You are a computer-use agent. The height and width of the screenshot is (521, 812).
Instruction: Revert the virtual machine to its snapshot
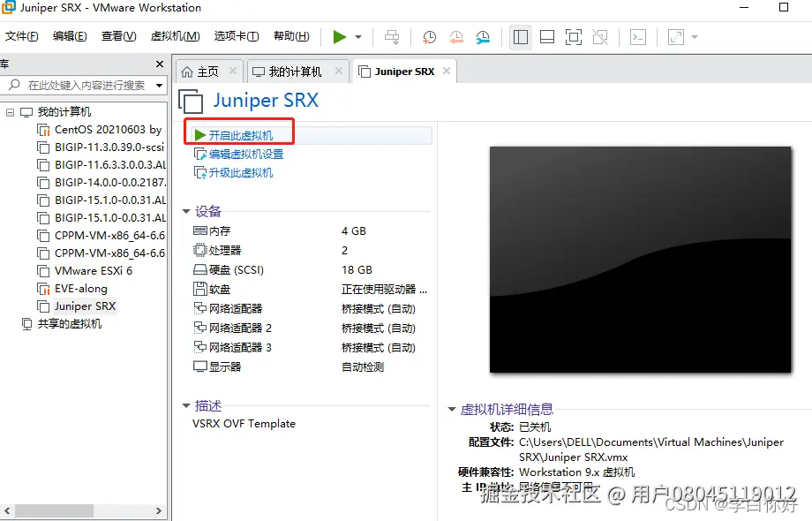[x=456, y=37]
